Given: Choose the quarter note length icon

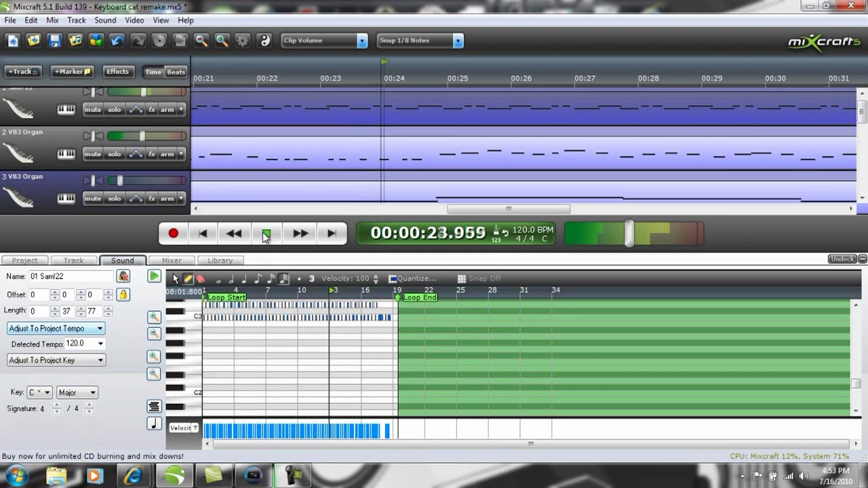Looking at the screenshot, I should click(244, 279).
